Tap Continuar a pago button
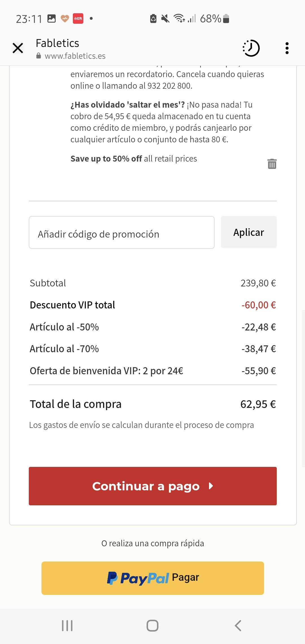The image size is (305, 644). tap(153, 486)
